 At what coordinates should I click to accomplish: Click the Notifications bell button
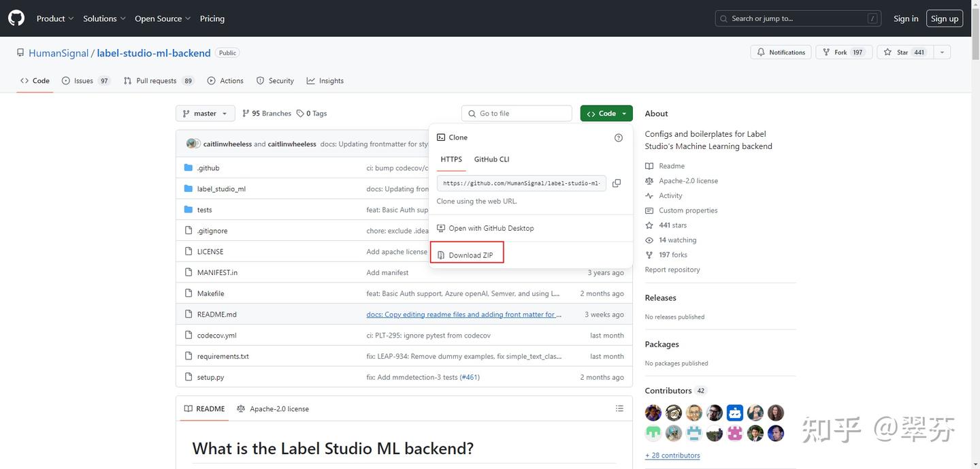pos(781,52)
